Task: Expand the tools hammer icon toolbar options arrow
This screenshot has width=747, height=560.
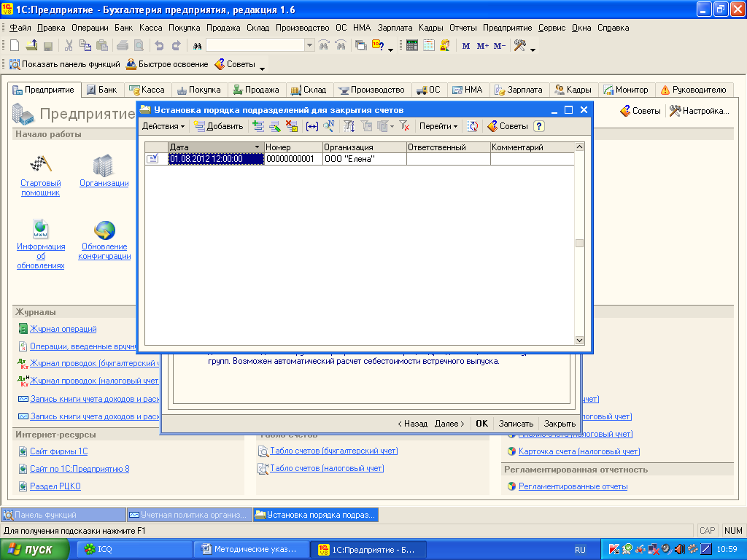Action: point(533,50)
